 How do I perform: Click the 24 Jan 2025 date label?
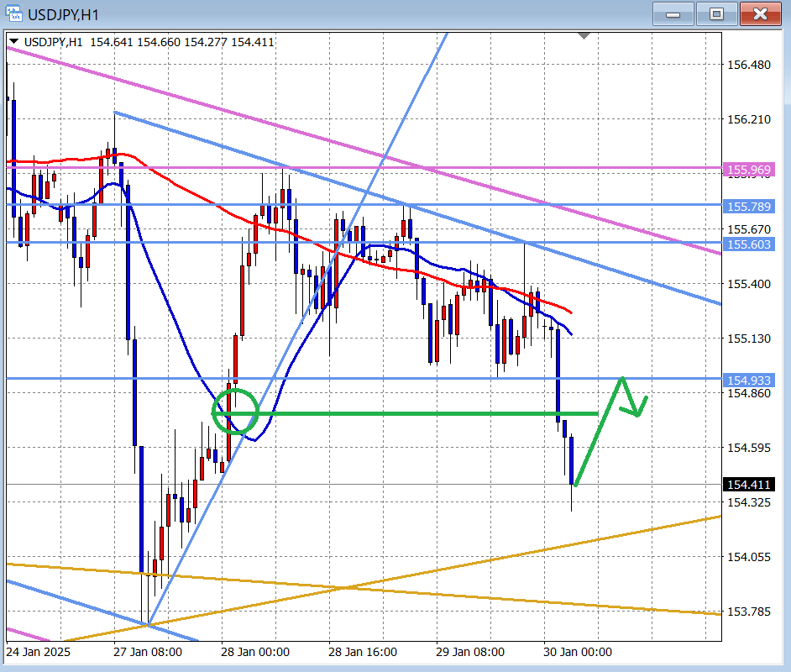[39, 651]
